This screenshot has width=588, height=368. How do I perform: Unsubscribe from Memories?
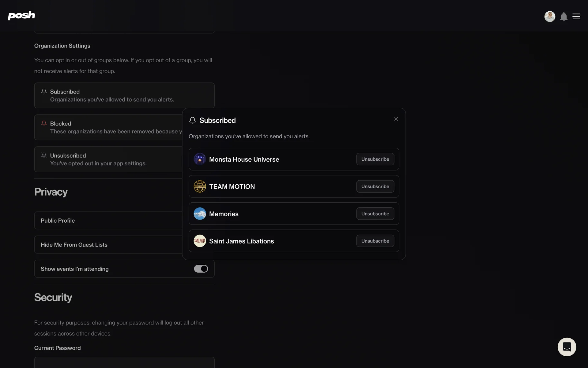point(375,214)
